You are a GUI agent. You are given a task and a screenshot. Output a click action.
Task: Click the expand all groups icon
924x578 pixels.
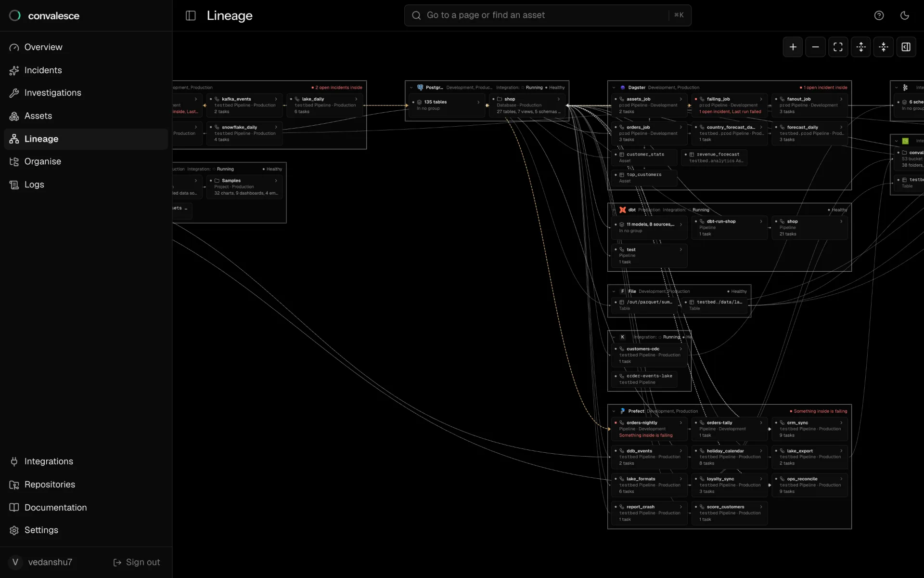[861, 47]
